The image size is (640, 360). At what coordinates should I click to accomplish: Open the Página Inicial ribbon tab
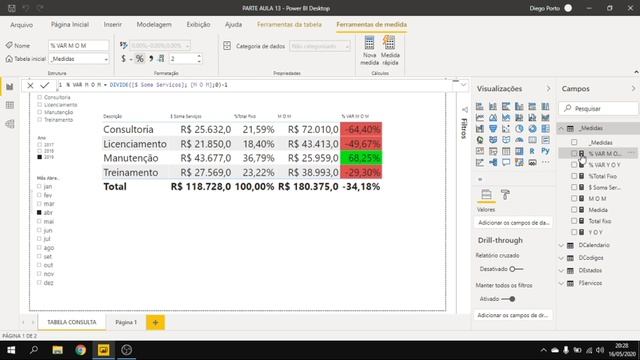(x=70, y=24)
